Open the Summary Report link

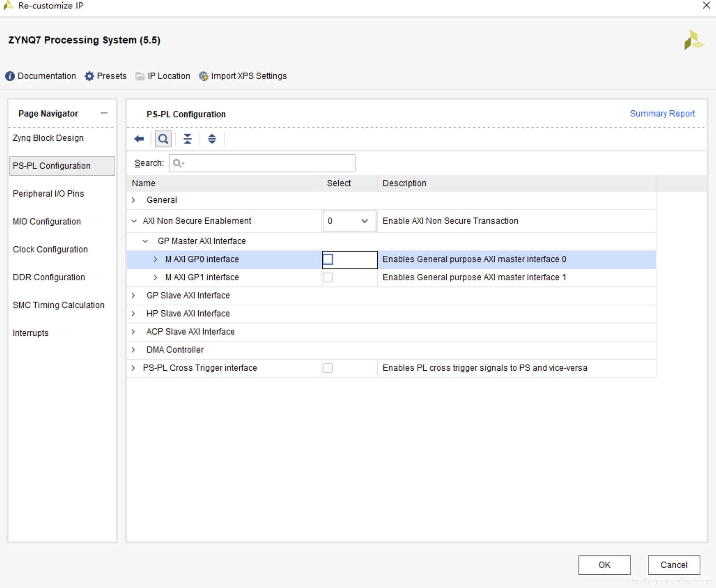coord(662,114)
